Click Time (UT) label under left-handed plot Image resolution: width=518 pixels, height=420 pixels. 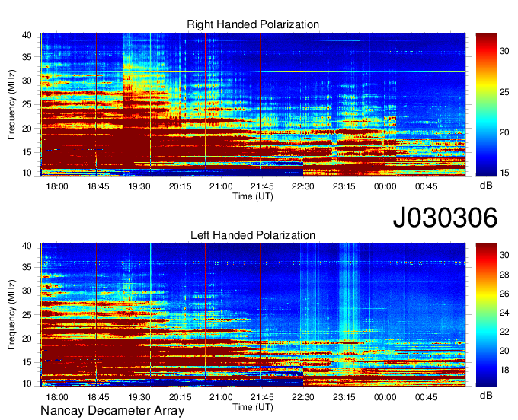(x=253, y=407)
